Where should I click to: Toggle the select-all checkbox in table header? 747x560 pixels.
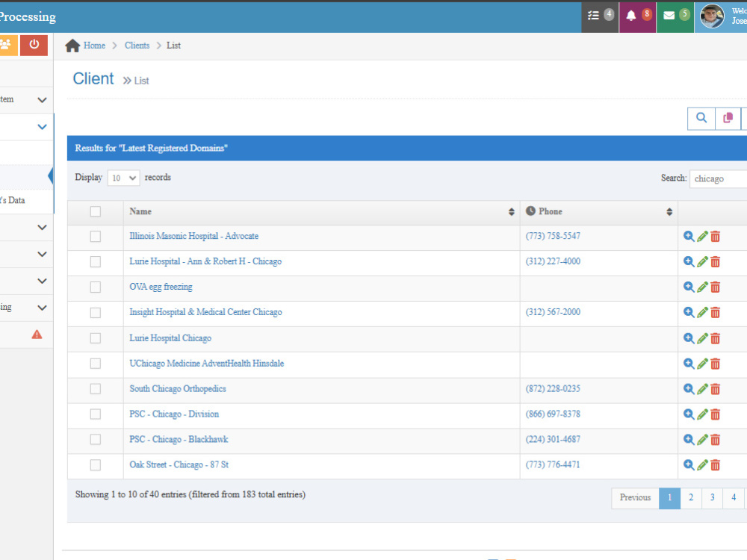click(x=96, y=211)
